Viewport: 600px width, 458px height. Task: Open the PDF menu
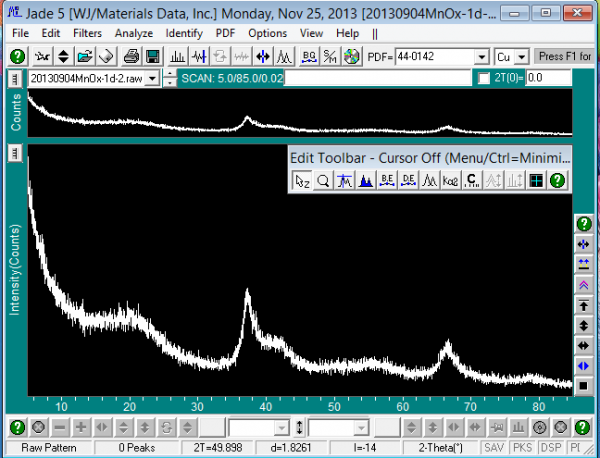[225, 33]
